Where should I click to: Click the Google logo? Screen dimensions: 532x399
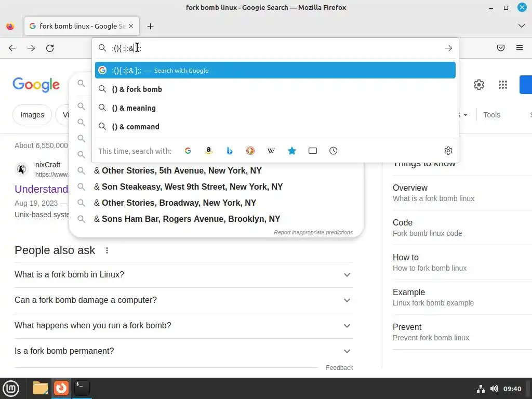(x=36, y=85)
